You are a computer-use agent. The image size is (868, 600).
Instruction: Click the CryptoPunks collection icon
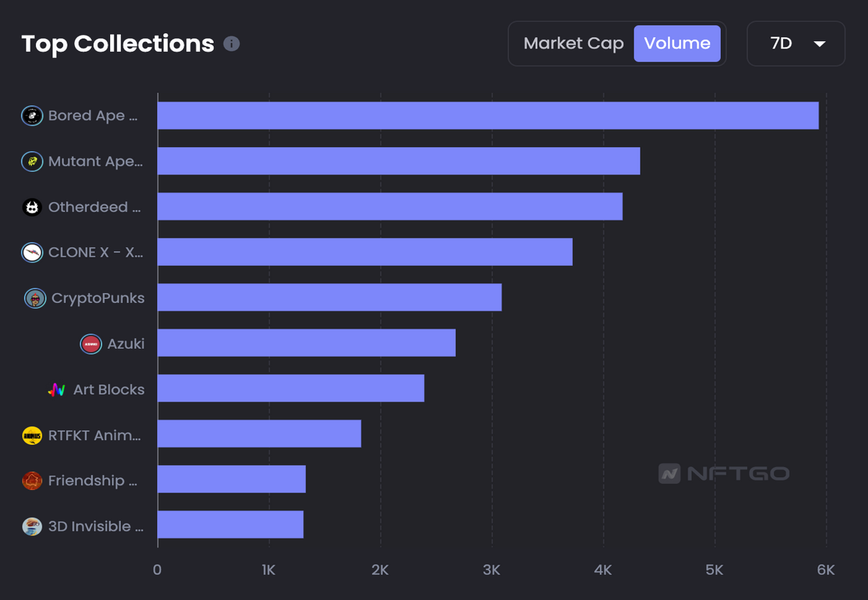(35, 298)
